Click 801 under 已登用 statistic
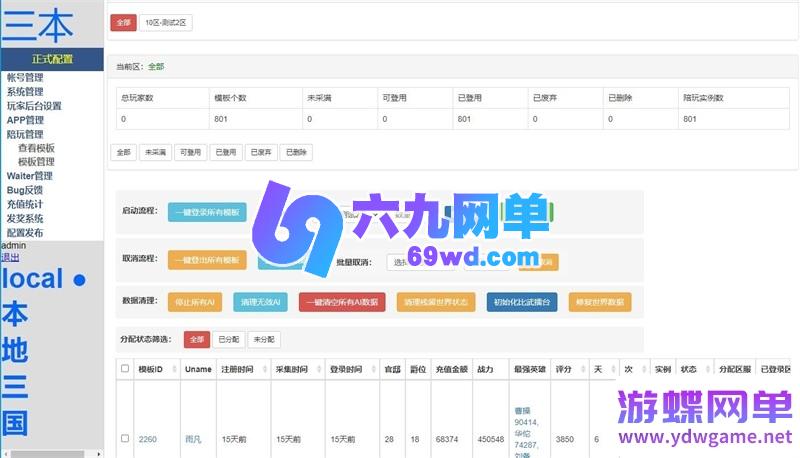 pos(464,119)
